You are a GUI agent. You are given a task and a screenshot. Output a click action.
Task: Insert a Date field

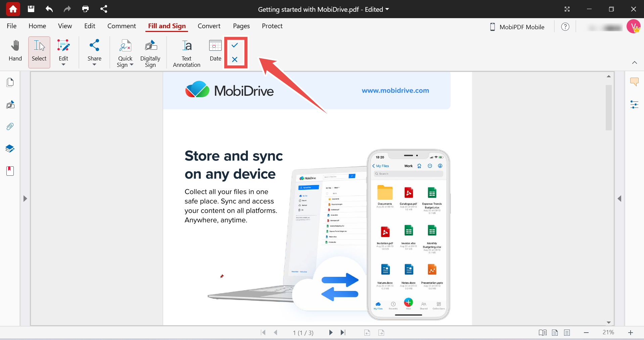coord(216,50)
